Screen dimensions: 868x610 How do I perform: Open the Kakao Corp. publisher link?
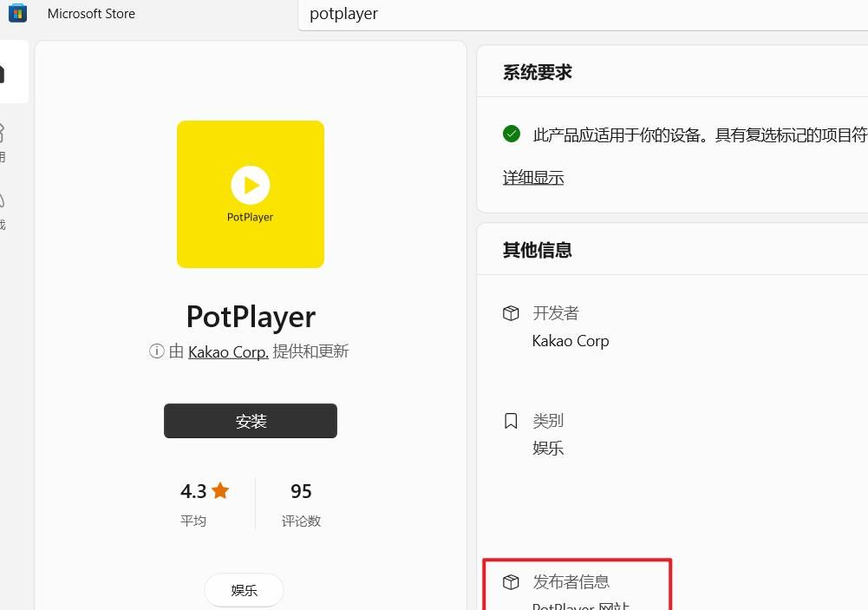228,351
